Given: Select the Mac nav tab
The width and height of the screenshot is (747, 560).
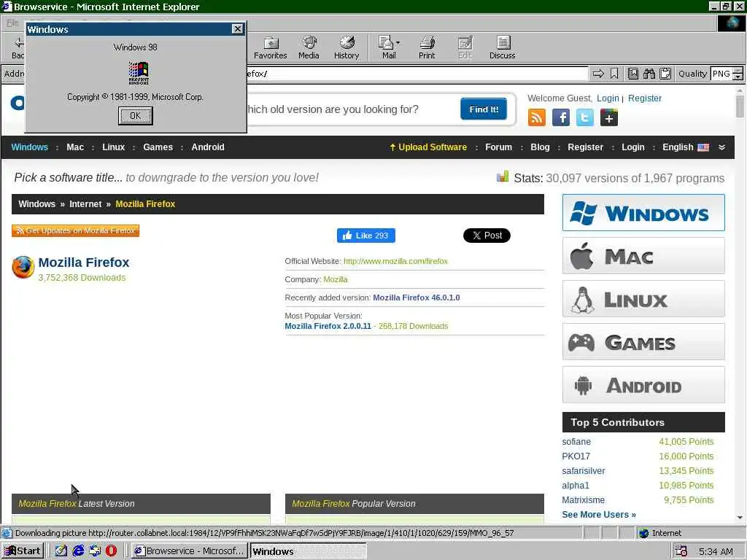Looking at the screenshot, I should (x=75, y=147).
